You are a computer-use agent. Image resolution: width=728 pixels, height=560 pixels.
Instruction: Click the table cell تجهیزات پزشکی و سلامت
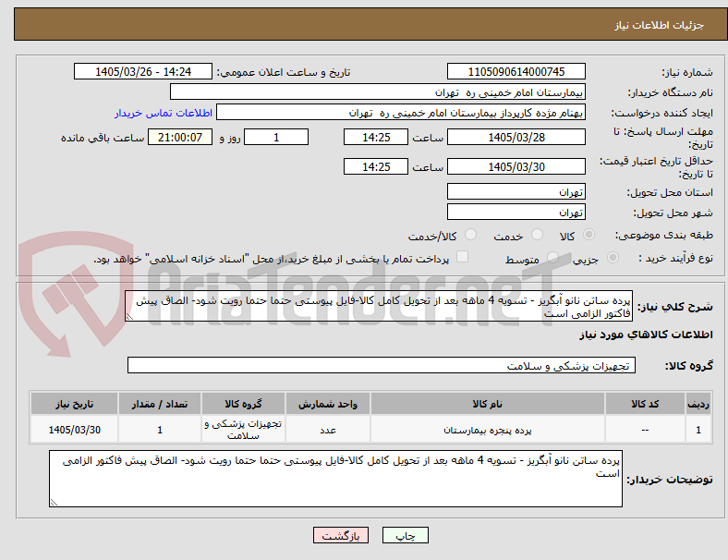coord(243,430)
